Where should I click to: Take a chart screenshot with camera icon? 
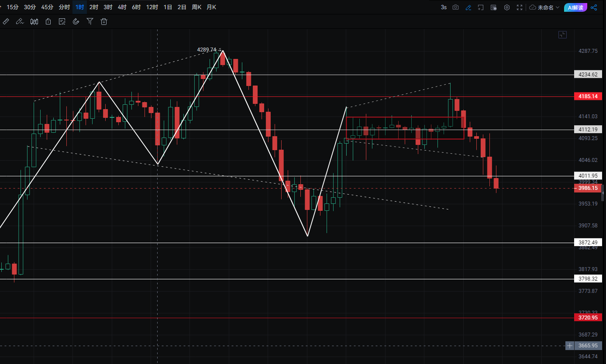click(456, 7)
